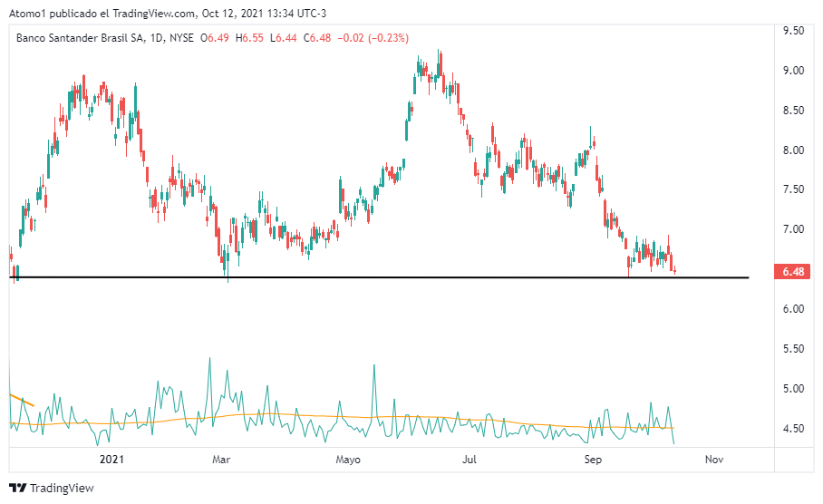Click the Mayo label on the time axis

348,460
